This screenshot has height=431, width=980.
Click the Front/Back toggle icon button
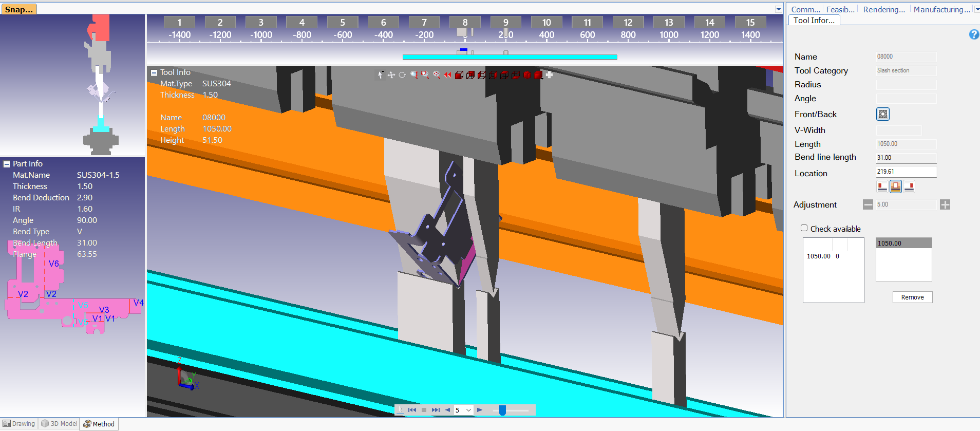[882, 114]
